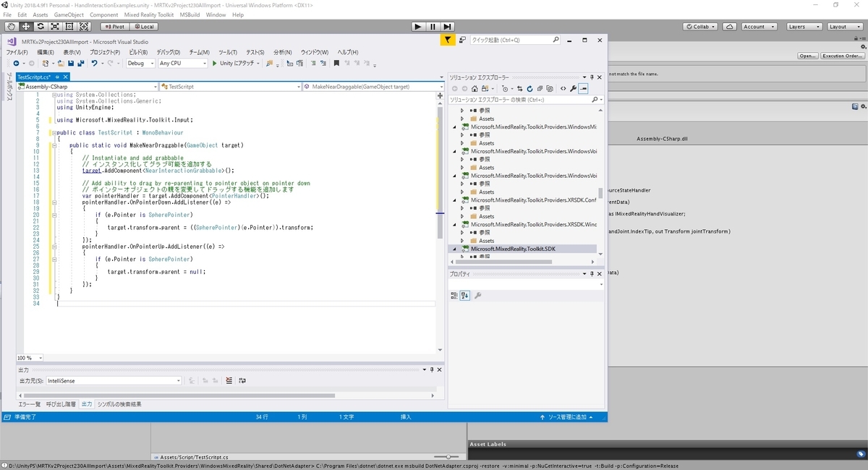Click the feedback icon beside quick launch
The width and height of the screenshot is (868, 470).
[x=462, y=40]
